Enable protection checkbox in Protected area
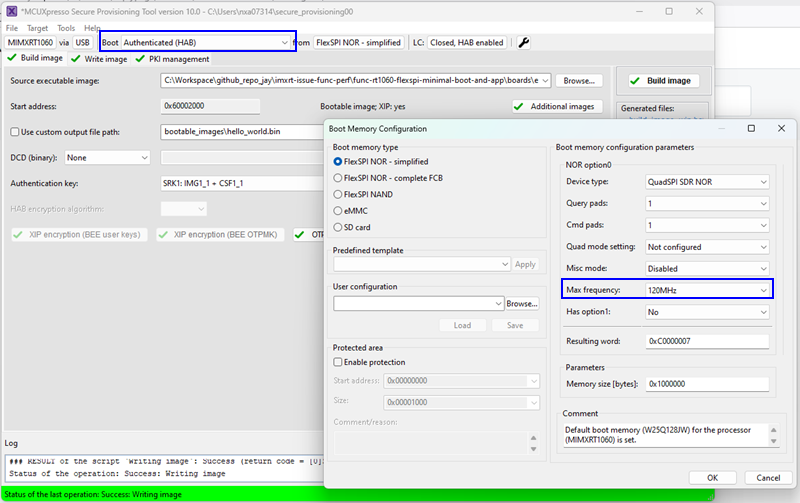Viewport: 800px width, 503px height. coord(338,362)
